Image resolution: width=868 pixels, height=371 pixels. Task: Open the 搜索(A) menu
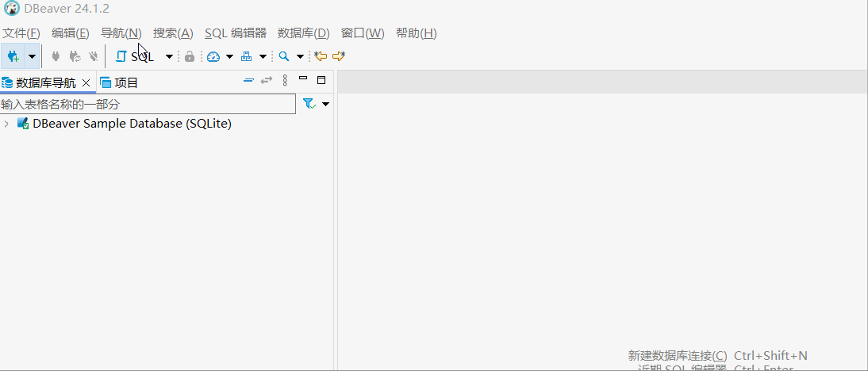point(173,33)
